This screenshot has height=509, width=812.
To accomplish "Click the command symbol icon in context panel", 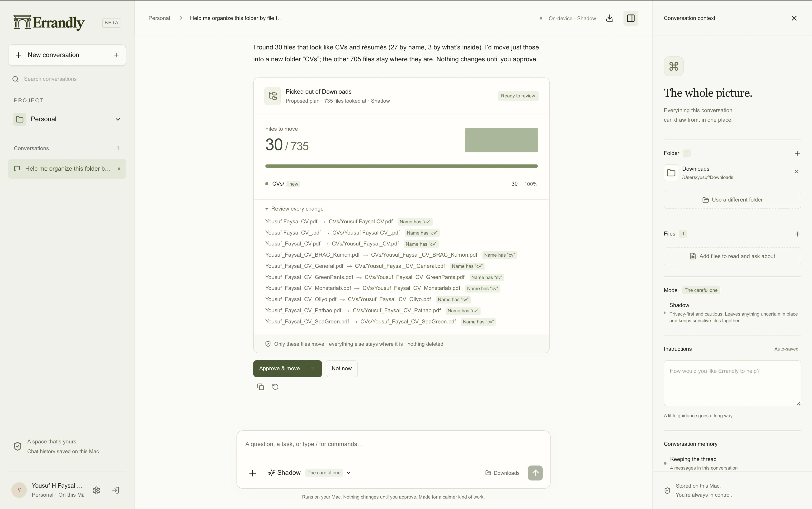I will [674, 66].
